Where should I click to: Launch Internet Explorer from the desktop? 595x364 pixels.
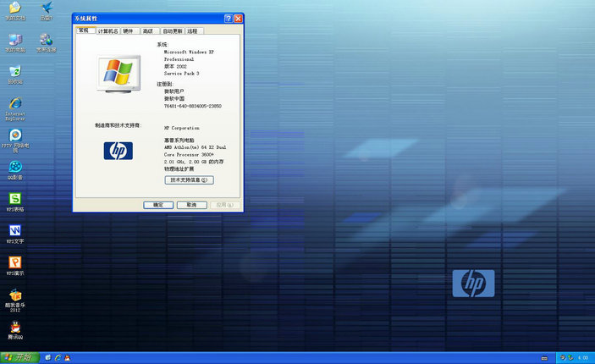coord(15,104)
